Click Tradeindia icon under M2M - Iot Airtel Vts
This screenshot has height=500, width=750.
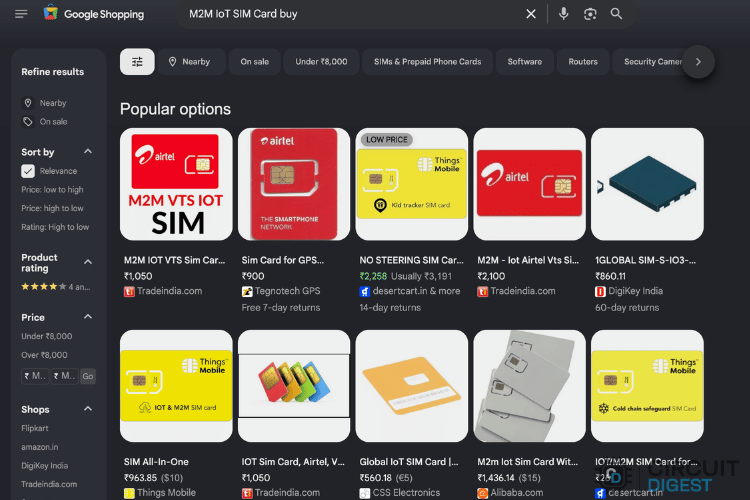point(483,291)
